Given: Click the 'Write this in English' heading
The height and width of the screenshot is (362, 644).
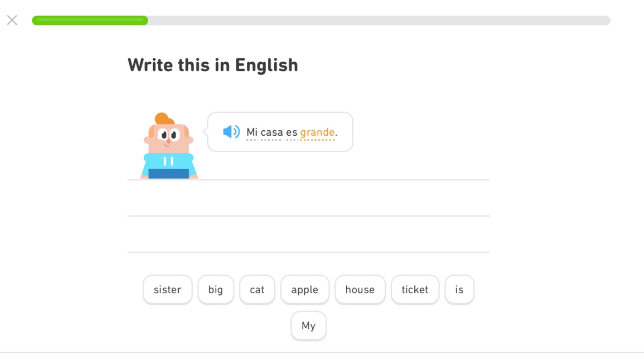Looking at the screenshot, I should [213, 65].
